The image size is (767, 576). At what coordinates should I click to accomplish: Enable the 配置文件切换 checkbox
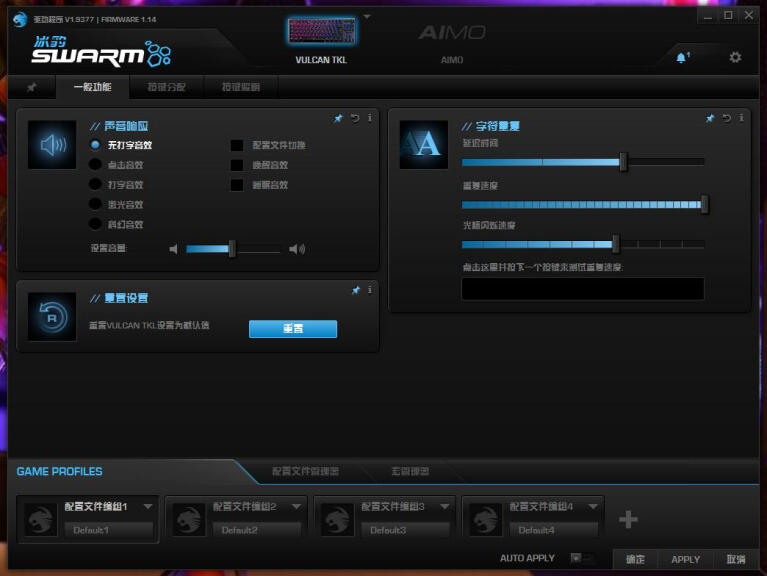237,145
